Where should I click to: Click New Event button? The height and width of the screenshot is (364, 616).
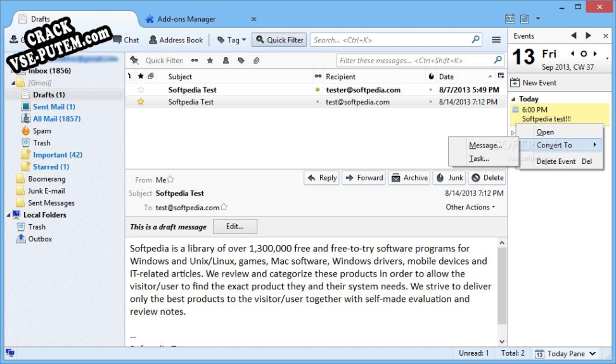coord(533,83)
